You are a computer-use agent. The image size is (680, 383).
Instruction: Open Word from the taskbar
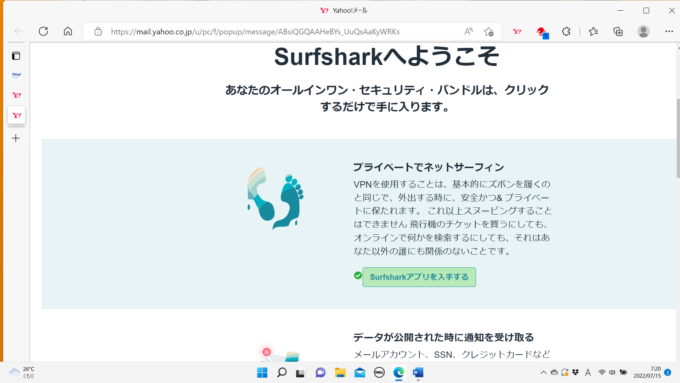[418, 373]
